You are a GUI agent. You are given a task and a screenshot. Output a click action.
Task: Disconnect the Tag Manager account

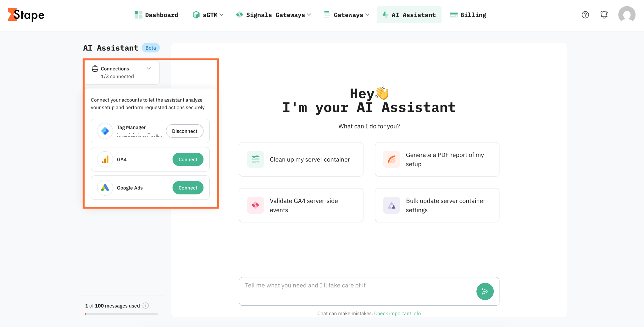(185, 131)
